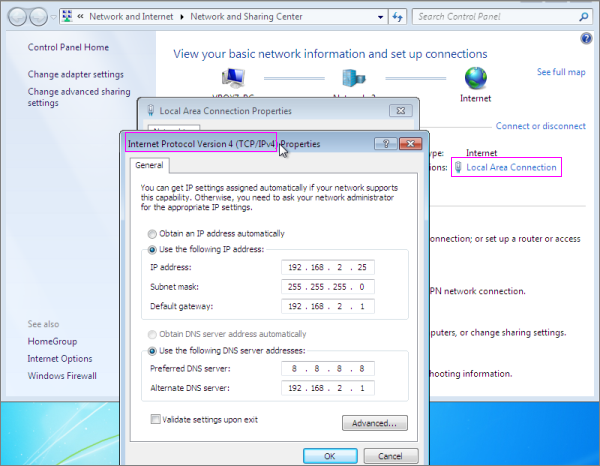The height and width of the screenshot is (466, 600).
Task: Select 'Use the following DNS server addresses'
Action: coord(153,351)
